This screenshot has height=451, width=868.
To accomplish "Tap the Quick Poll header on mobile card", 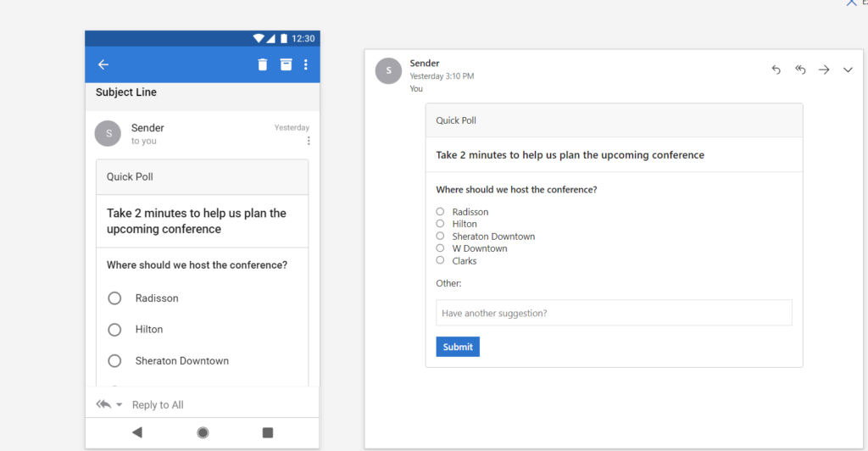I will (x=130, y=176).
